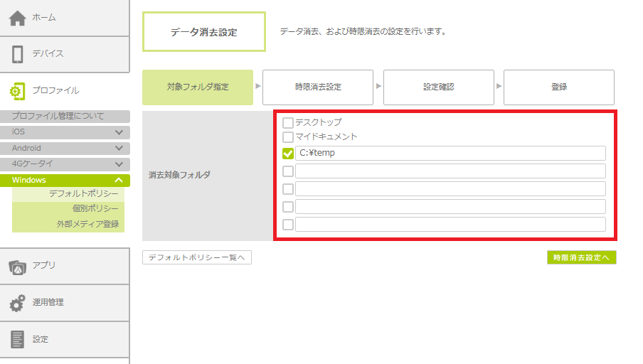Check the マイドキュメント checkbox
The image size is (643, 364).
[288, 136]
